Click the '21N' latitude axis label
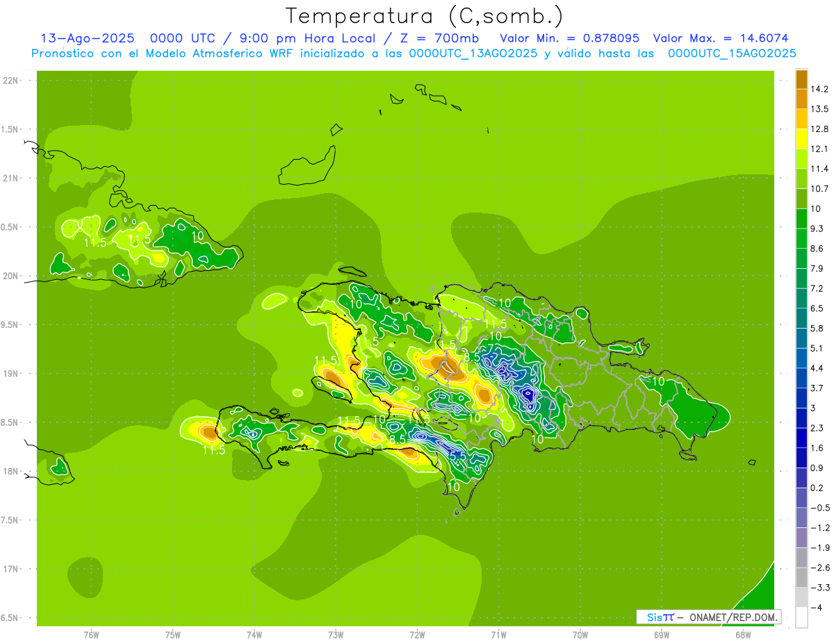 pyautogui.click(x=12, y=179)
